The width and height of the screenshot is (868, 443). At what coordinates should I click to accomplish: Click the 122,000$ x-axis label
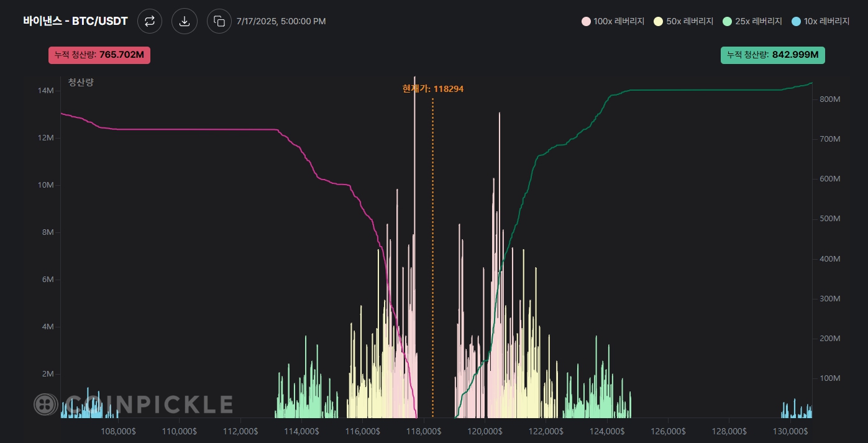tap(546, 431)
